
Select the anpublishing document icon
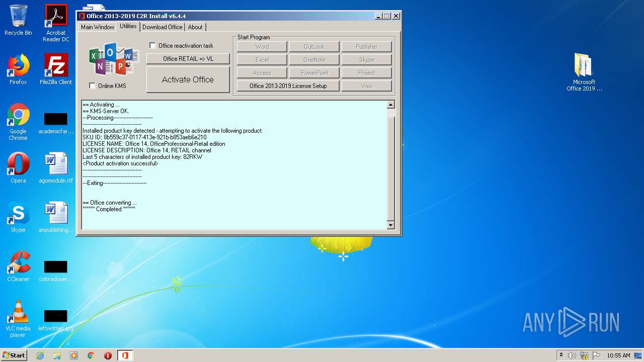(x=56, y=217)
